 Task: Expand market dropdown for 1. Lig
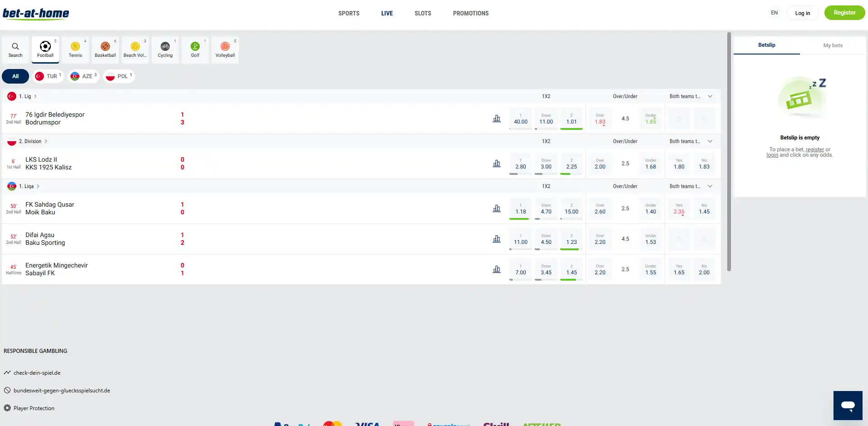point(710,96)
